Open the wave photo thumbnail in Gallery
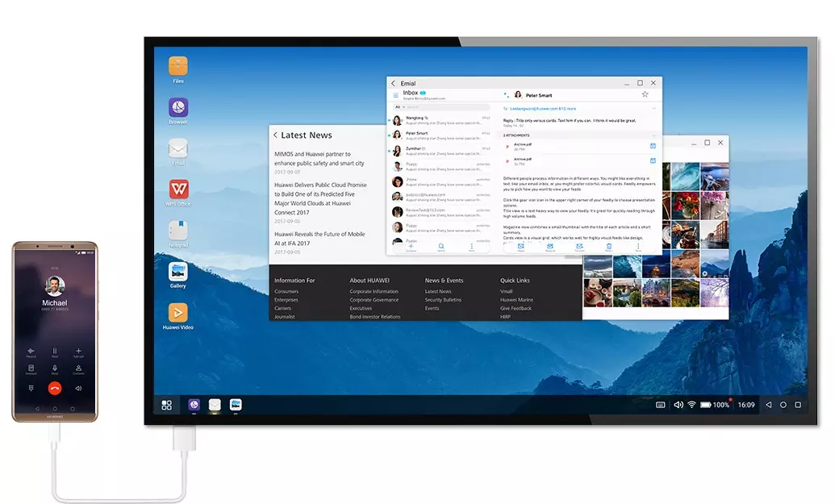835x504 pixels. pyautogui.click(x=686, y=177)
